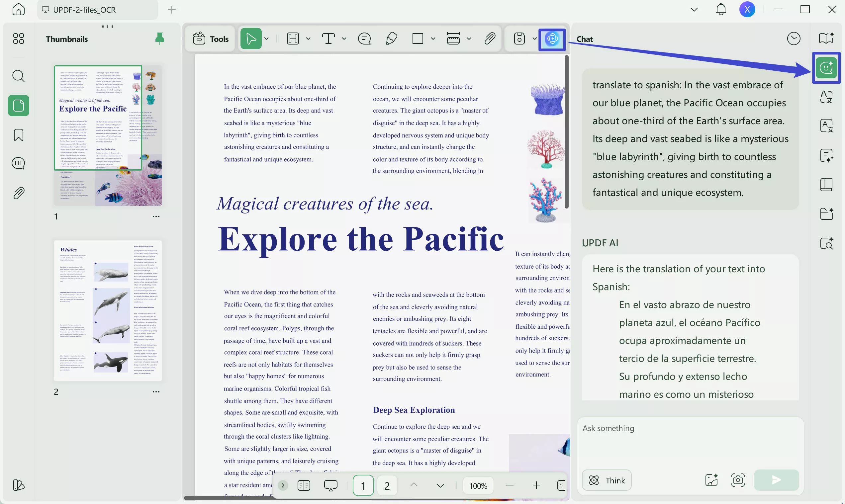Pin the Thumbnails panel

tap(159, 39)
